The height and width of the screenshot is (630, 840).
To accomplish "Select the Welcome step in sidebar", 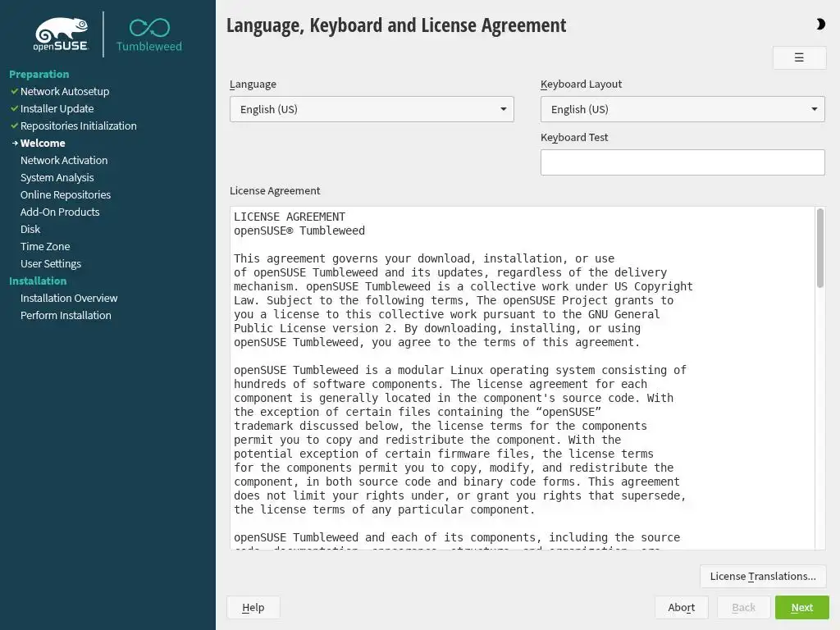I will 43,143.
